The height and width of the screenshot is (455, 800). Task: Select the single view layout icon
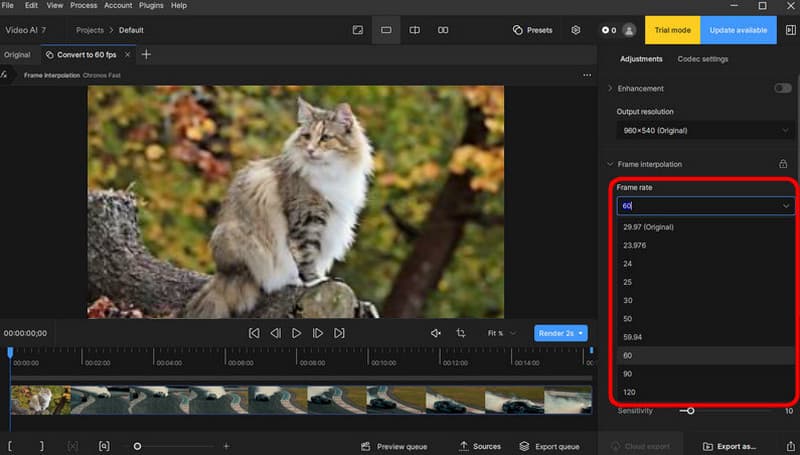(386, 30)
